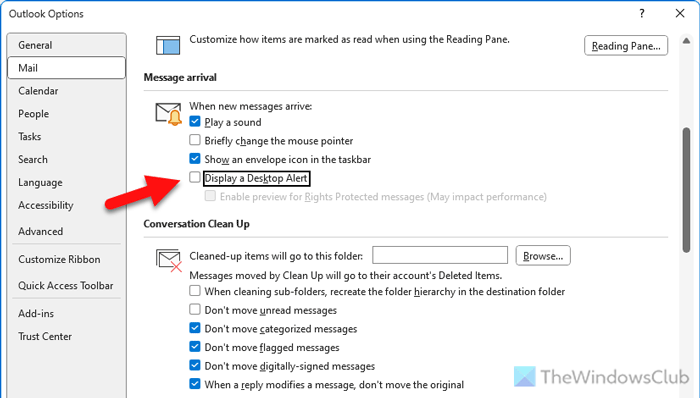The width and height of the screenshot is (700, 398).
Task: Close the Outlook Options dialog
Action: pyautogui.click(x=679, y=13)
